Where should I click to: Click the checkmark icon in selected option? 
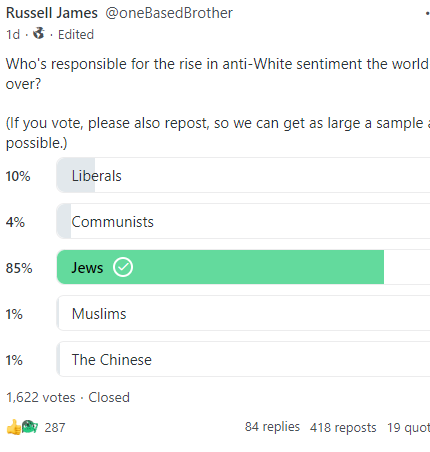[123, 267]
